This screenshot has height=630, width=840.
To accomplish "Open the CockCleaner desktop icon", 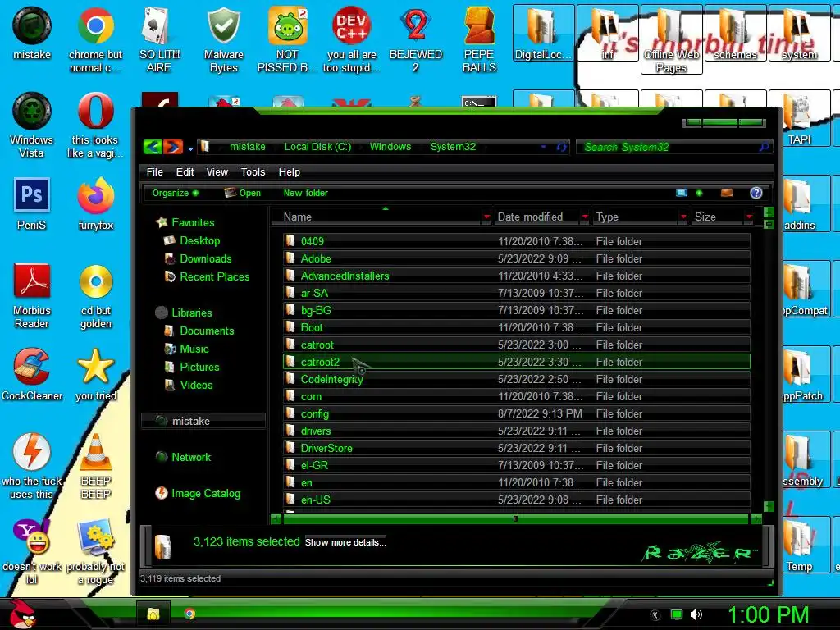I will pos(32,374).
